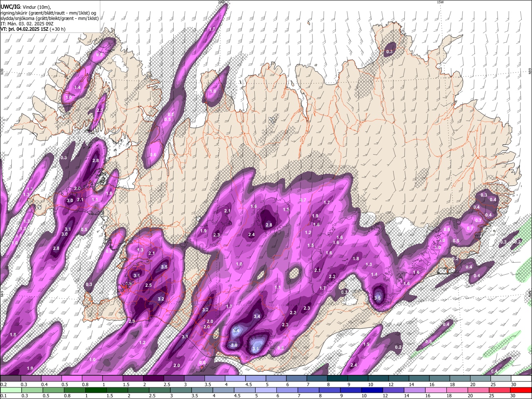Select the dark green 1 rain scale swatch
This screenshot has height=399, width=532.
click(x=96, y=390)
